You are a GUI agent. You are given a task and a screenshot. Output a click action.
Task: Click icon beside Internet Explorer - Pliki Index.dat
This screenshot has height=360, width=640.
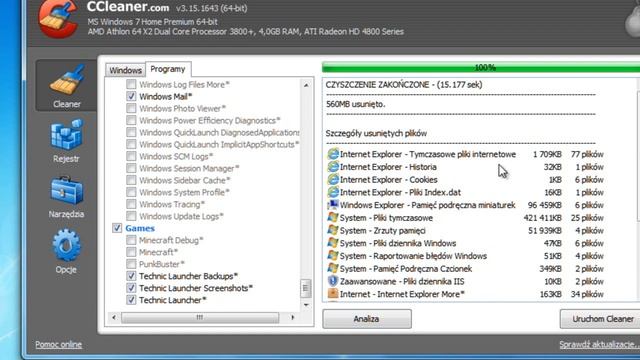333,192
